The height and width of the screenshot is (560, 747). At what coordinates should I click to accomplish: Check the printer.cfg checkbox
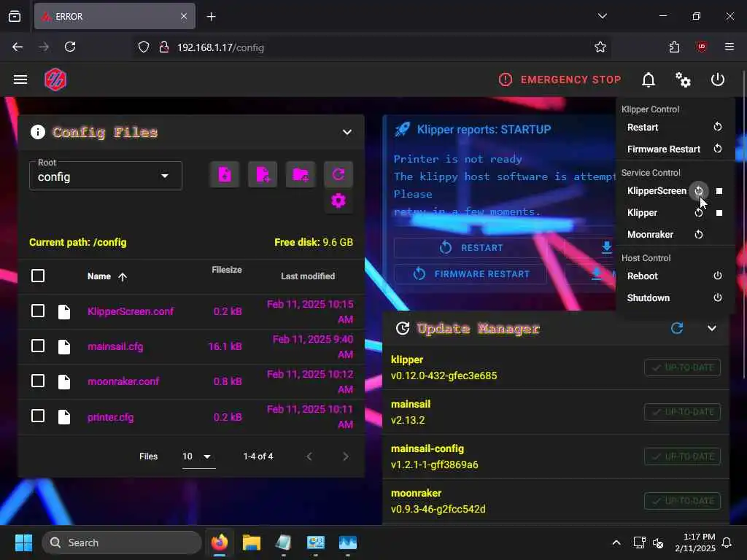point(38,416)
